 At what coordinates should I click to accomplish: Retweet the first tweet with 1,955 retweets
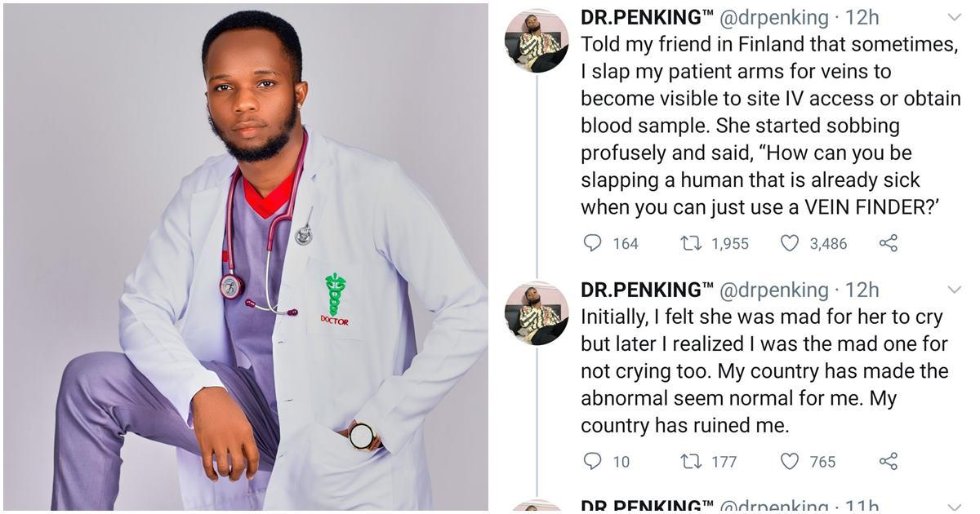(689, 243)
